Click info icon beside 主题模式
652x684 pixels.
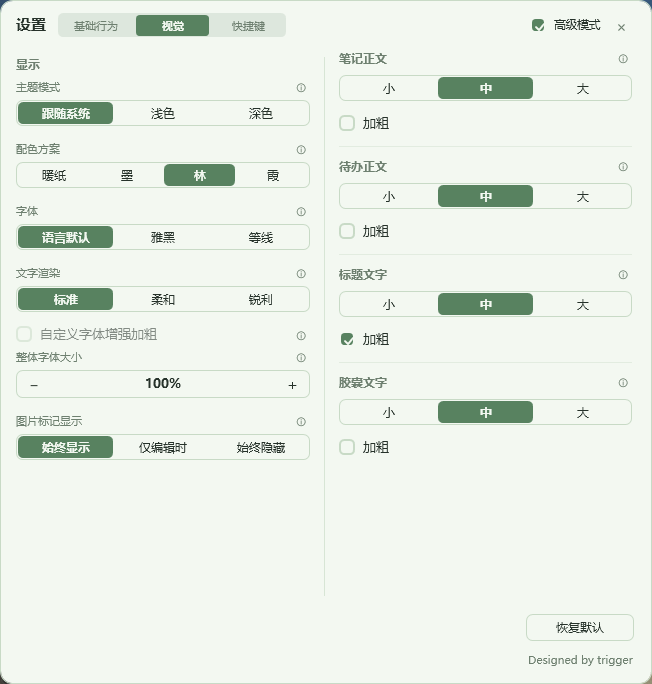tap(301, 88)
